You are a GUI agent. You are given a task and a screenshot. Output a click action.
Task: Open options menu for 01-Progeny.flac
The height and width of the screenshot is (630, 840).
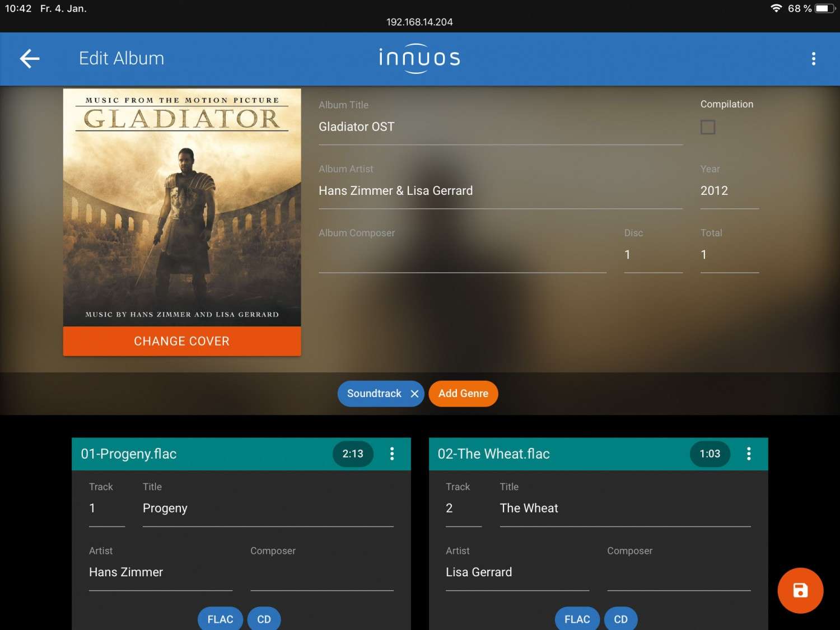392,454
